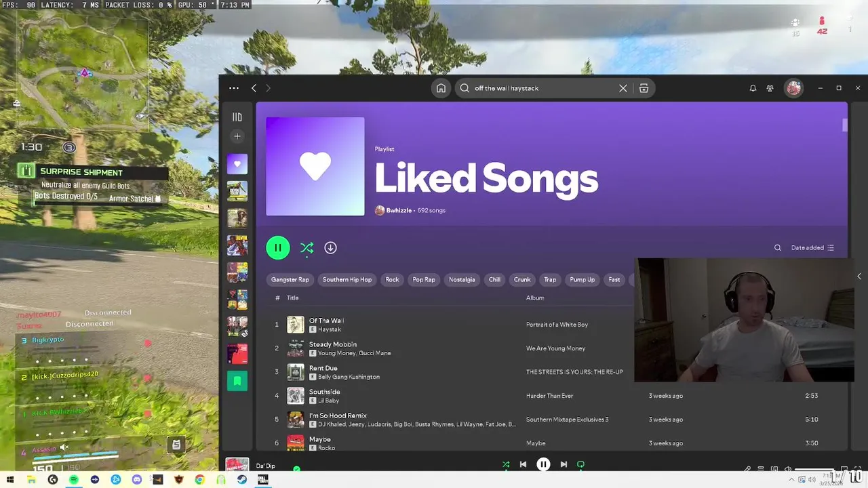
Task: Choose the Fast filter chip
Action: tap(614, 279)
